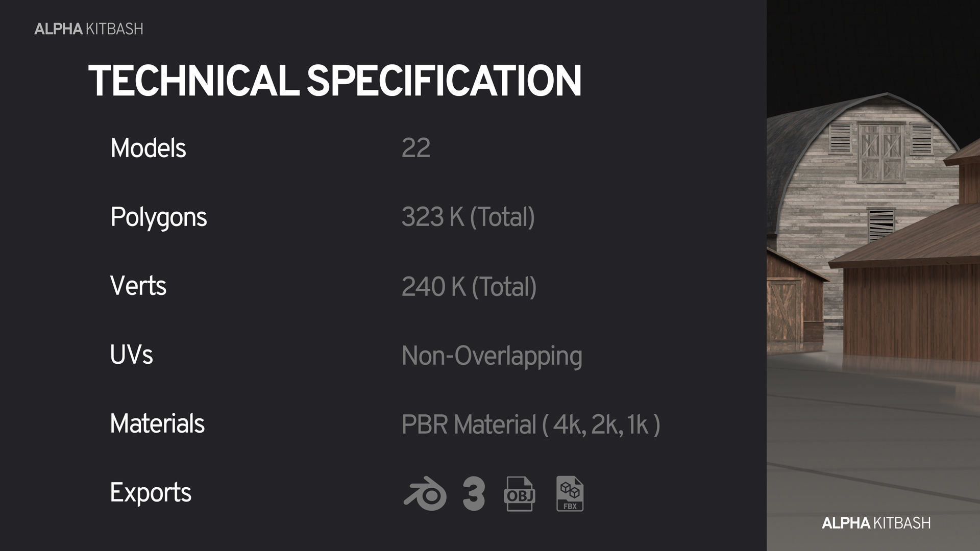Click the Blender logo export icon
Screen dimensions: 980x551
[425, 494]
